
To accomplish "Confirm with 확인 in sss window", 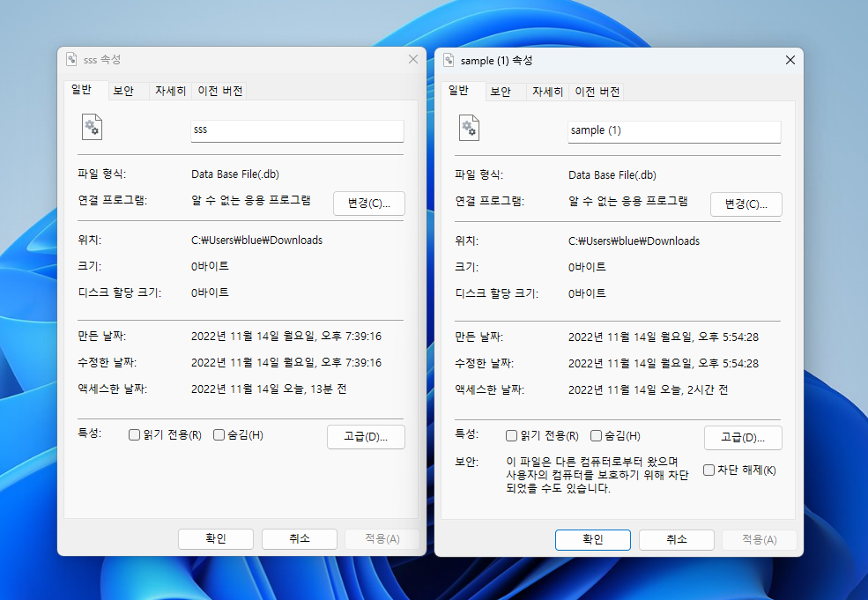I will click(216, 538).
